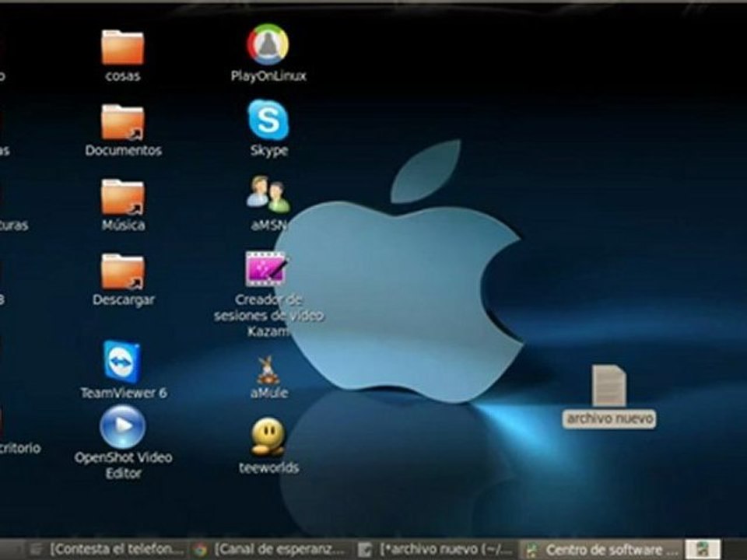Image resolution: width=747 pixels, height=560 pixels.
Task: Launch aMule from the desktop
Action: [268, 370]
